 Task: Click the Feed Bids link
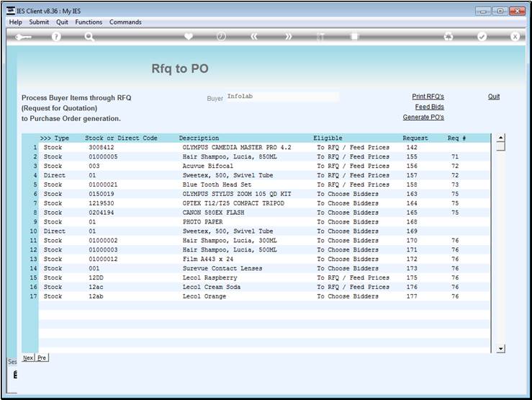(x=429, y=107)
